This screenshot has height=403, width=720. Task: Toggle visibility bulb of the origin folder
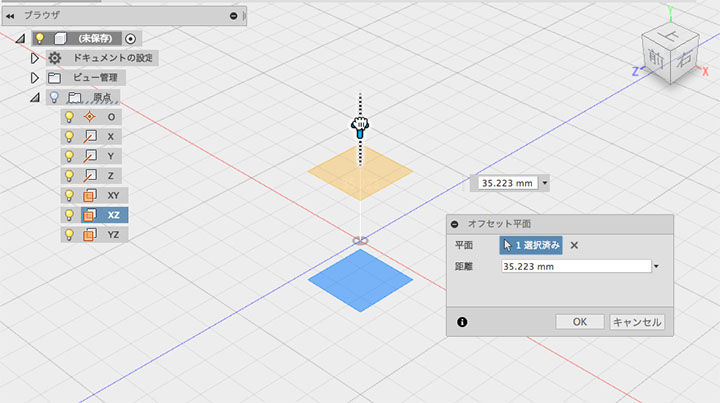pos(54,97)
